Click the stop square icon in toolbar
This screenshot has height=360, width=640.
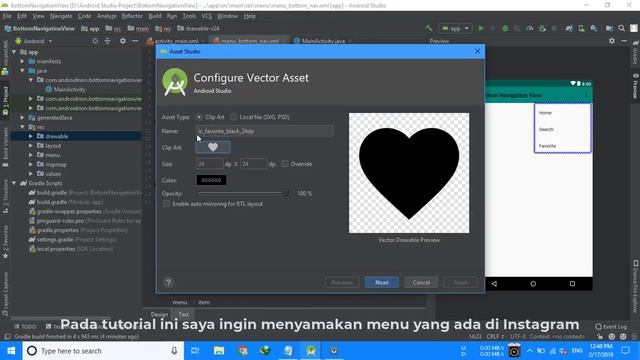(x=554, y=28)
